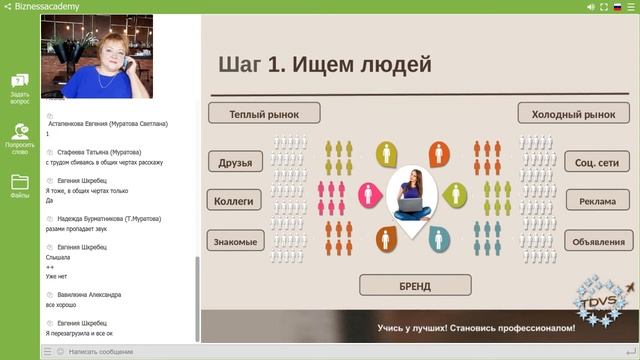Click message 'разами пропадает звук'
640x360 pixels.
(76, 229)
